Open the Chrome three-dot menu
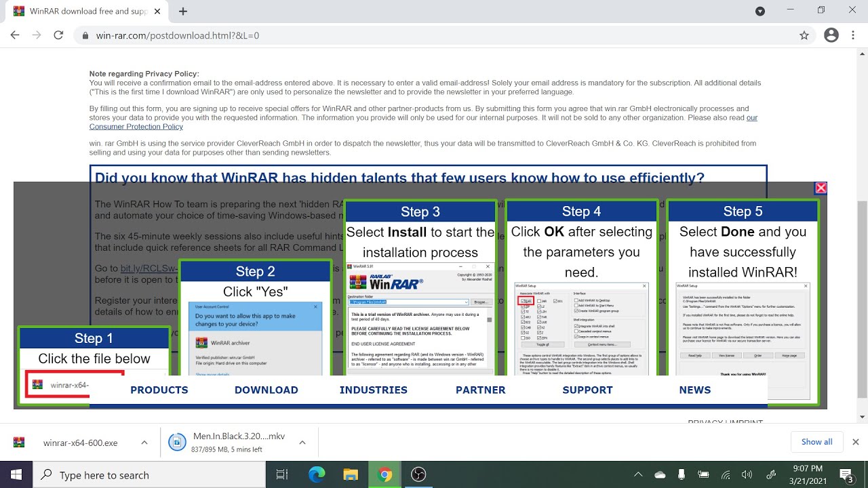The height and width of the screenshot is (488, 868). [x=854, y=35]
